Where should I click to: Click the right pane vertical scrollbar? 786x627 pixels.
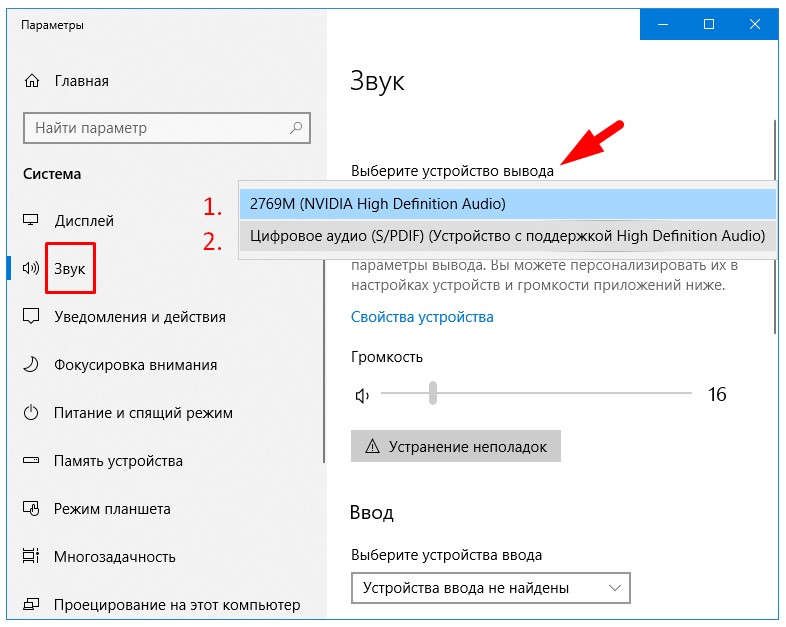pos(775,227)
